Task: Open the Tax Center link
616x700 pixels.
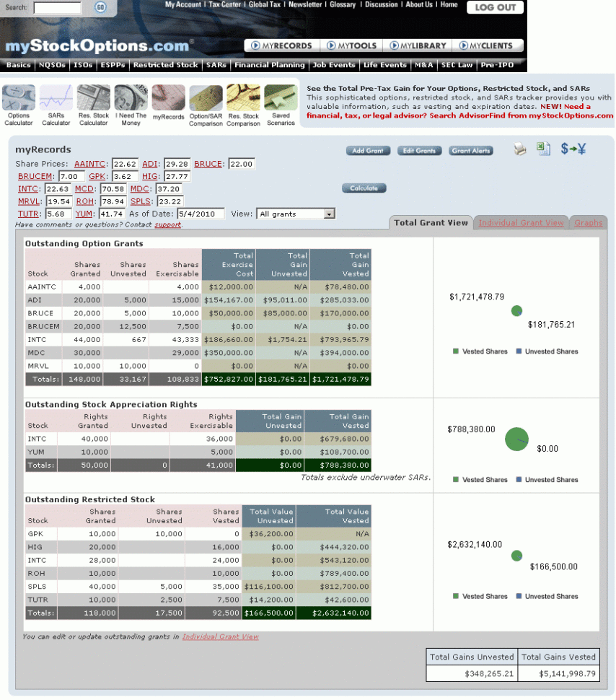Action: (224, 4)
